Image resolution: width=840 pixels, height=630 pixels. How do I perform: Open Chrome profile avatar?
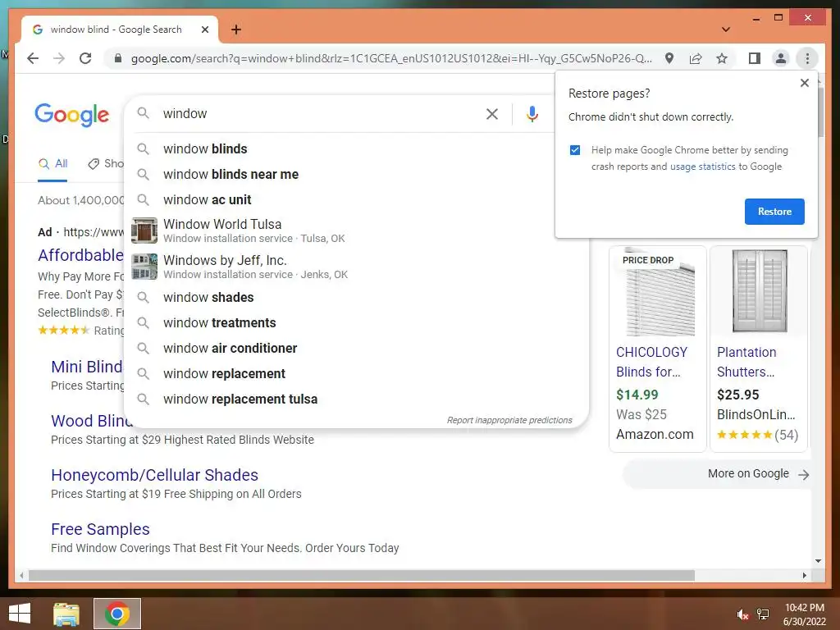(781, 58)
